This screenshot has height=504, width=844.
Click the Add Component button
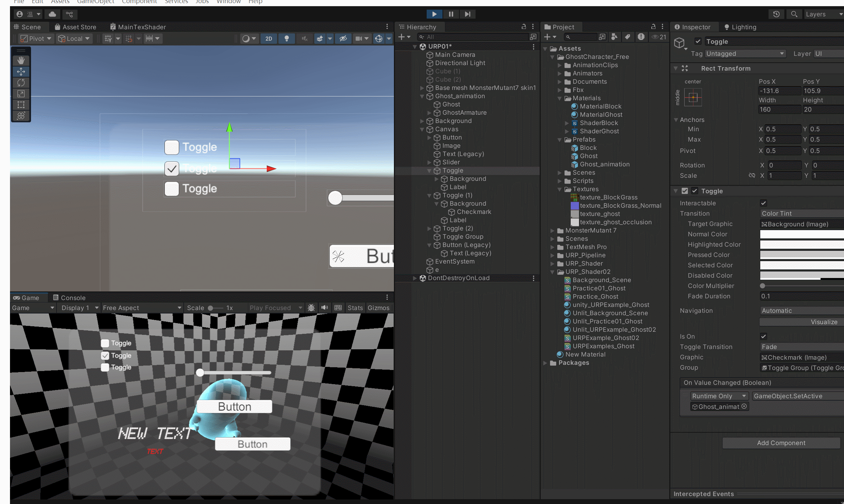tap(781, 443)
